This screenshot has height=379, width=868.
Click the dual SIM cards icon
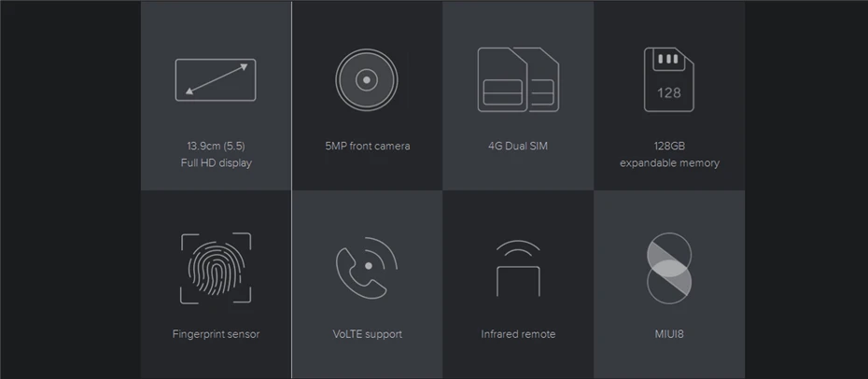click(x=518, y=79)
